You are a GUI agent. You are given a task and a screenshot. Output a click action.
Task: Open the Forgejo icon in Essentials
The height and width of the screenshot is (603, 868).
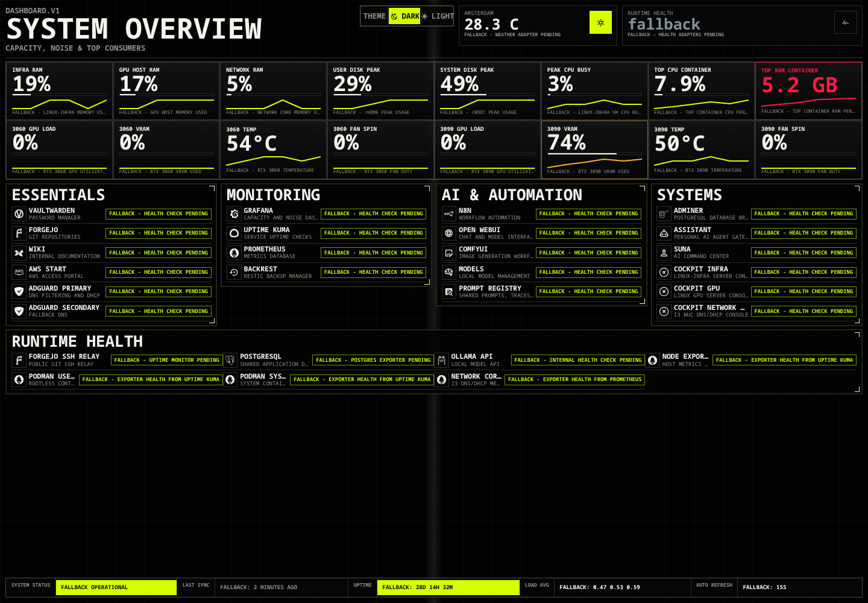pos(19,233)
